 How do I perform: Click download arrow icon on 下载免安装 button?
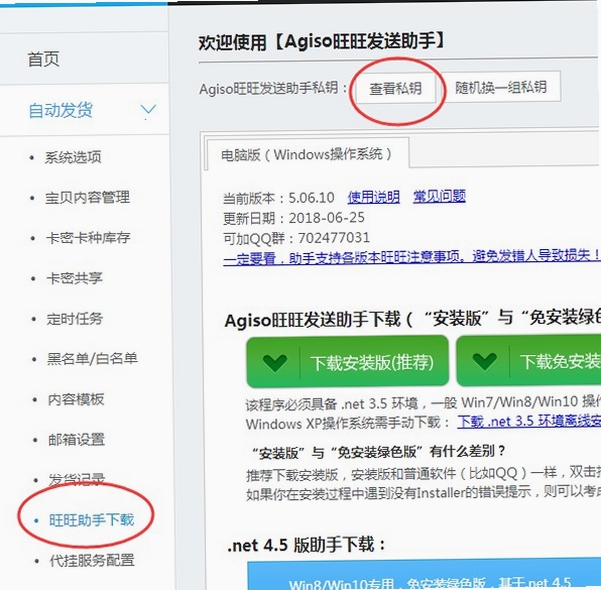click(485, 362)
